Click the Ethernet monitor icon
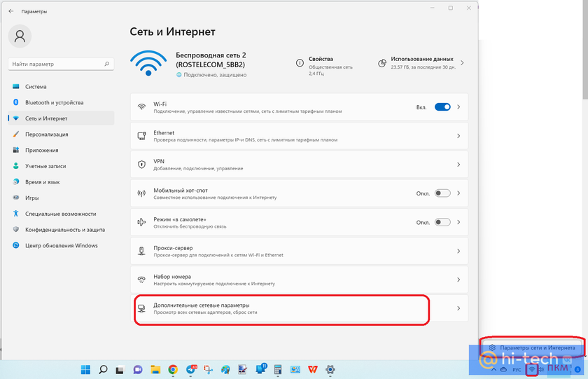The image size is (588, 379). [141, 136]
